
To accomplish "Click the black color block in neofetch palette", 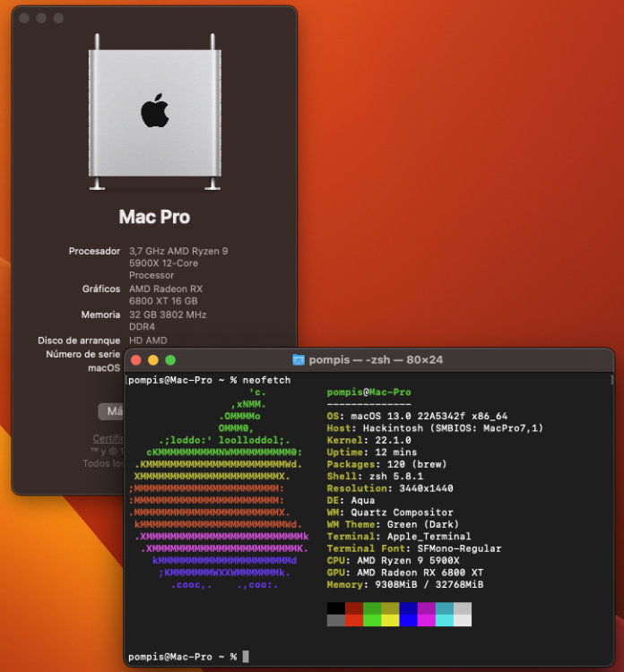I will click(x=336, y=608).
